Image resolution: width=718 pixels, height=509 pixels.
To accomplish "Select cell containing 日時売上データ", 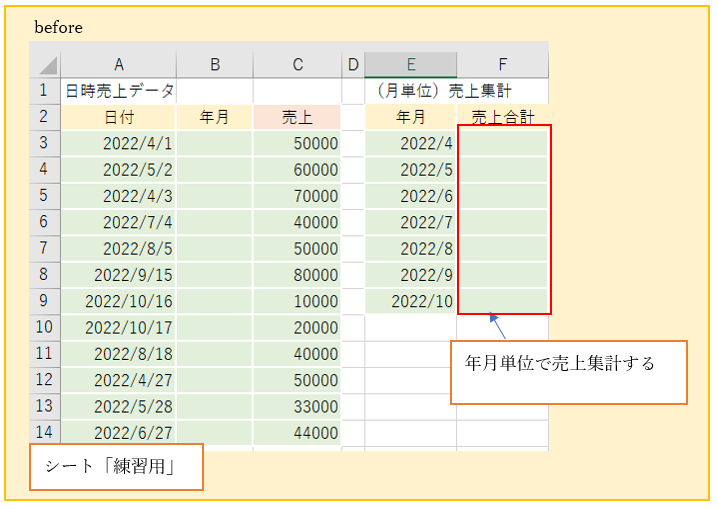I will point(118,91).
